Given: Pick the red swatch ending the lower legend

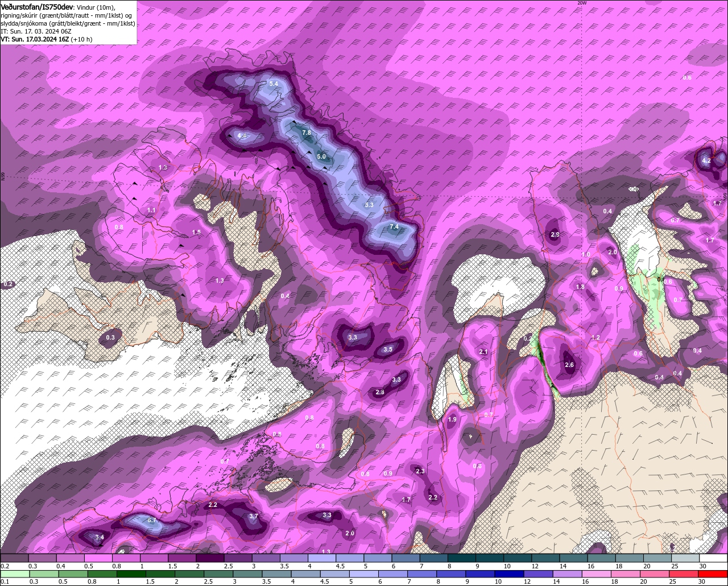Looking at the screenshot, I should (x=714, y=574).
